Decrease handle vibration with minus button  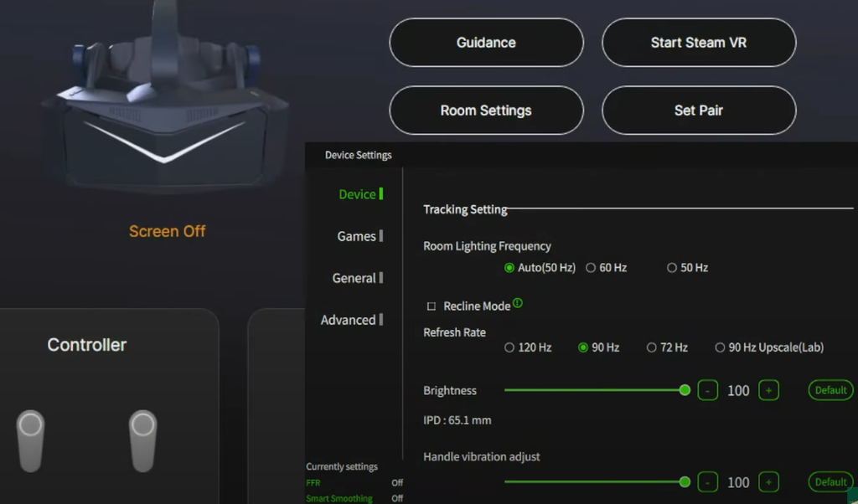click(x=708, y=482)
